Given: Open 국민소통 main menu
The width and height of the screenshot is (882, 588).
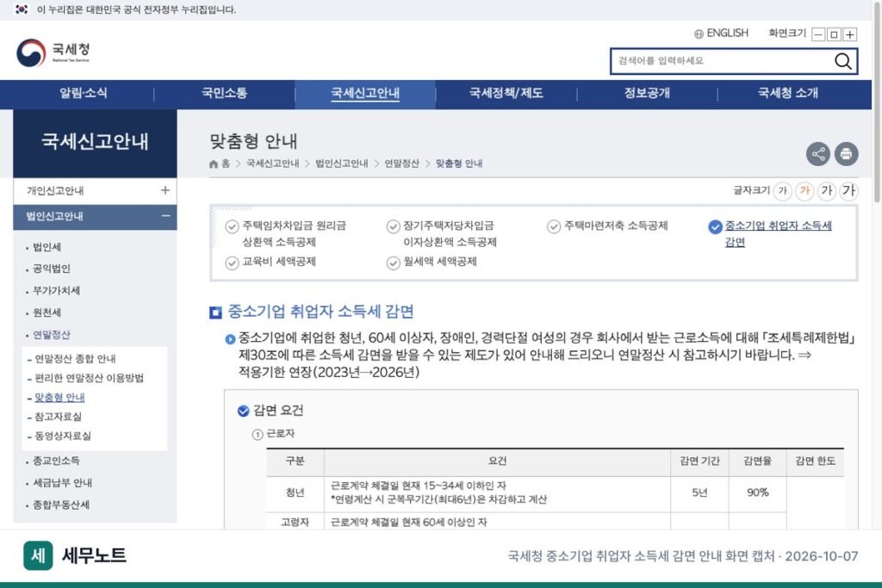Looking at the screenshot, I should 225,93.
